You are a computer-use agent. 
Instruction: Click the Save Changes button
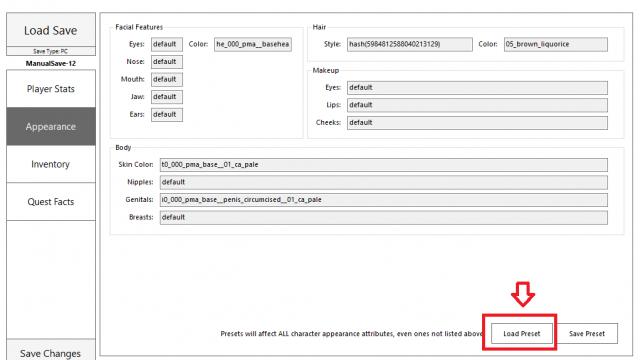(x=51, y=351)
